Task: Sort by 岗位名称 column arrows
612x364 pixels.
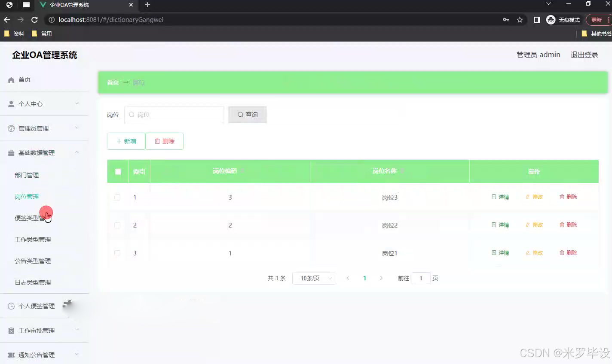Action: [402, 171]
